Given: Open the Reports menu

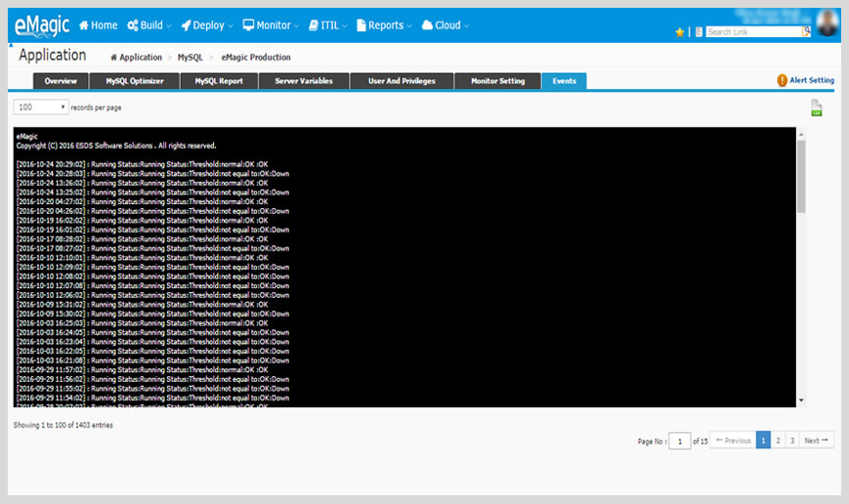Looking at the screenshot, I should 384,25.
